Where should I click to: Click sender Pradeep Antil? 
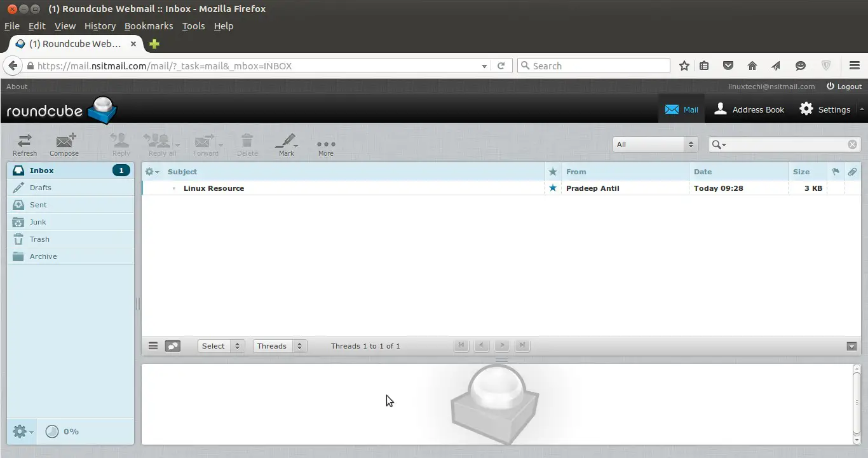pyautogui.click(x=593, y=188)
